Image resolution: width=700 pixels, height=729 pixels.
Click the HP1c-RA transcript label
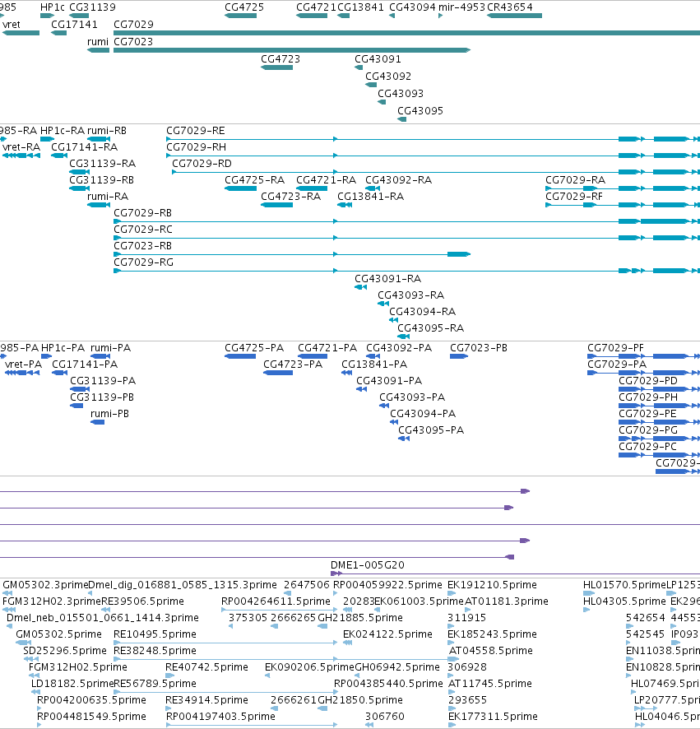63,131
